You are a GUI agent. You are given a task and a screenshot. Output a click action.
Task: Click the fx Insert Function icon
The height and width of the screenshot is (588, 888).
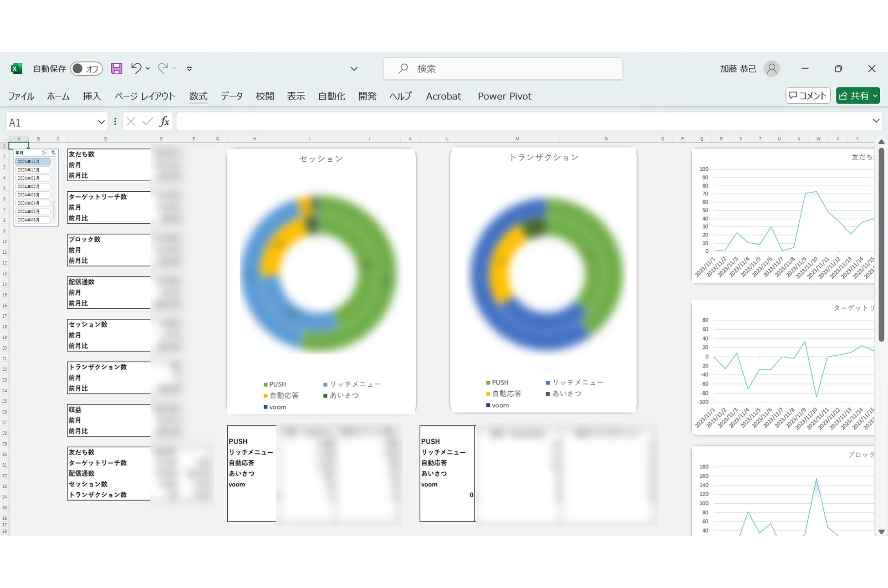pyautogui.click(x=164, y=122)
